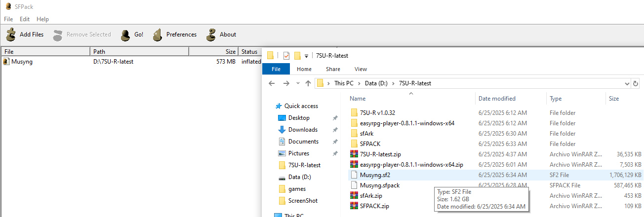Click the SFPack Status column header
Image resolution: width=644 pixels, height=217 pixels.
coord(250,52)
